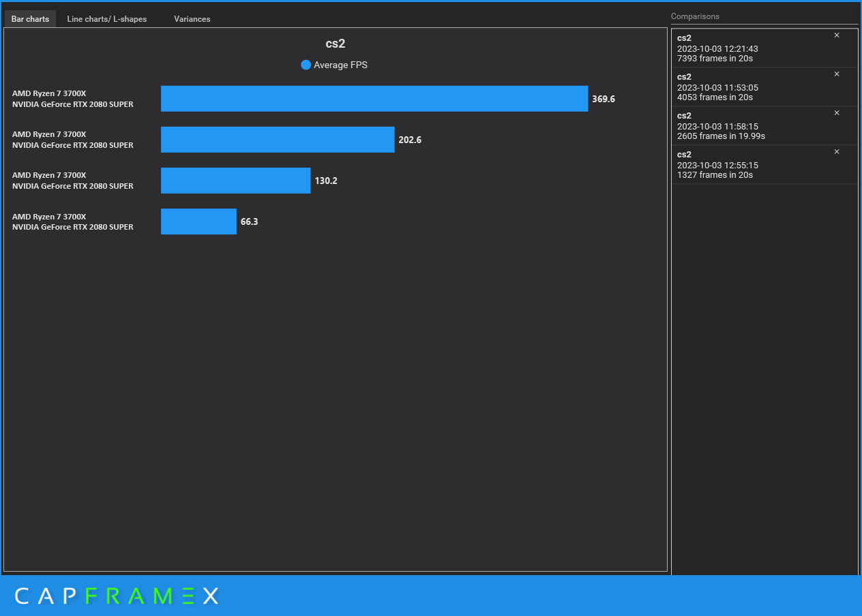Click the cs2 chart title
862x616 pixels.
click(336, 44)
